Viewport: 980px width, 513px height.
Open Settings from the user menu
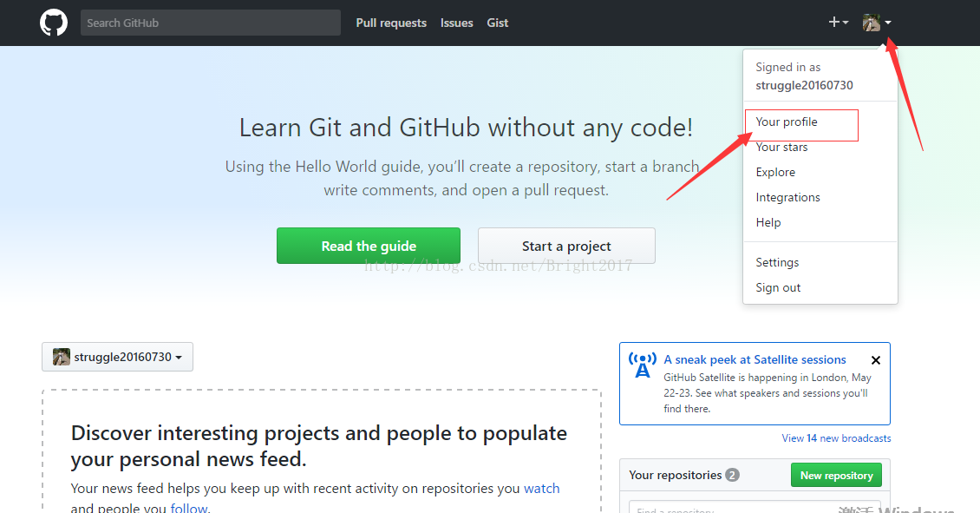pos(777,262)
